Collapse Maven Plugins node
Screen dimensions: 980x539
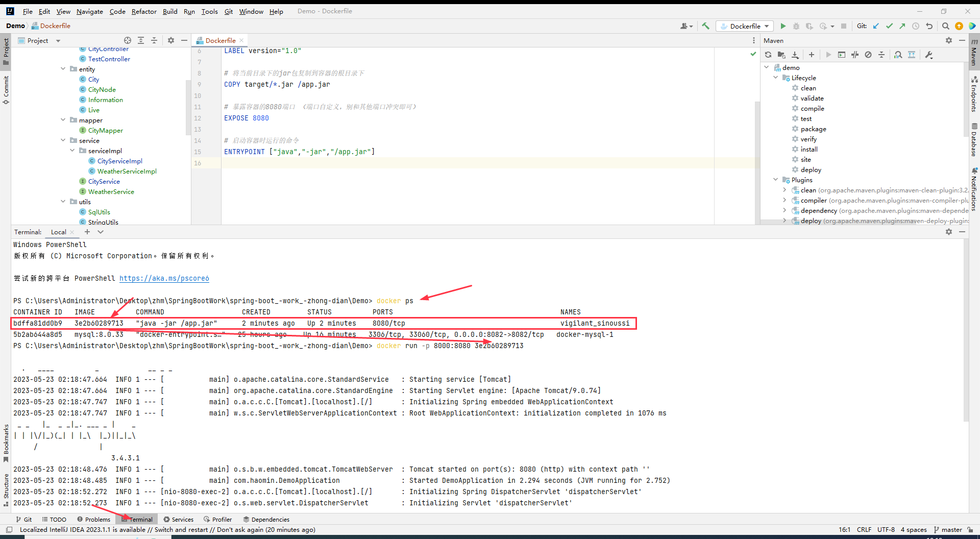pos(776,180)
